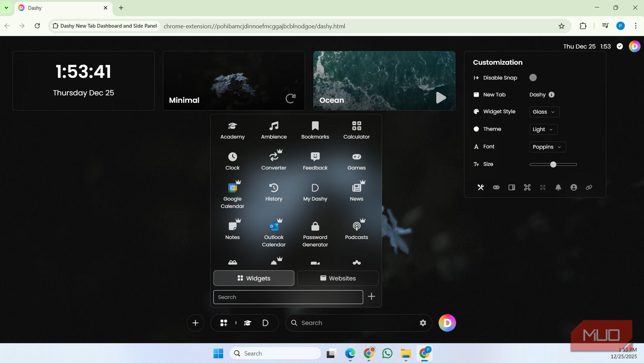Open the Academy widget
Viewport: 644px width, 363px height.
[x=232, y=130]
